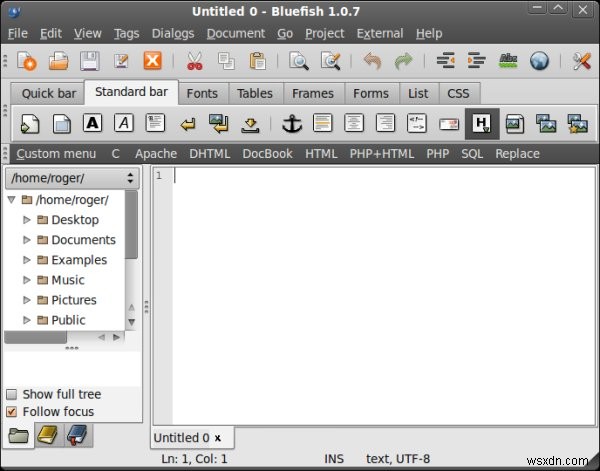Run spell check with Abc icon
This screenshot has width=600, height=471.
[508, 61]
